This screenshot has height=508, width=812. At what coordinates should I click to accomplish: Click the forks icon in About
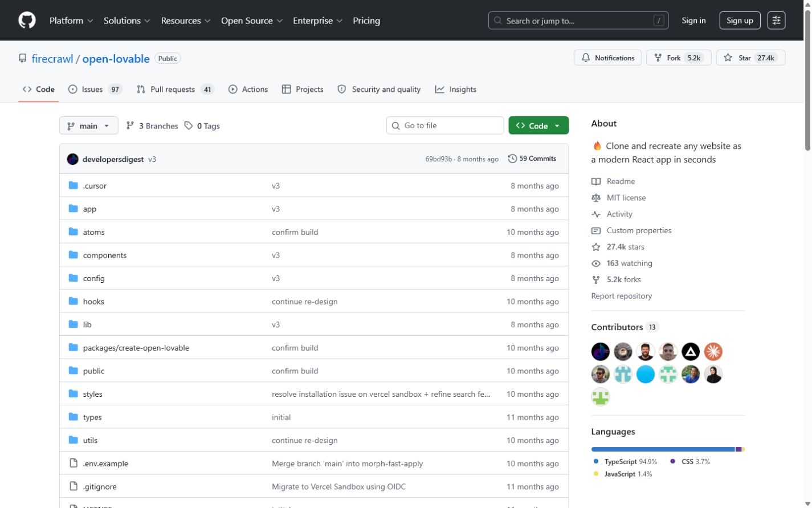pos(596,280)
